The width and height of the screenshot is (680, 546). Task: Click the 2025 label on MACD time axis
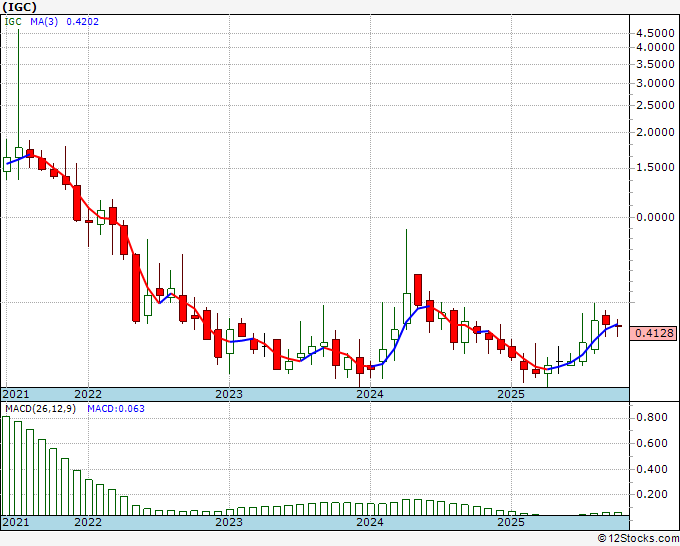[x=511, y=522]
